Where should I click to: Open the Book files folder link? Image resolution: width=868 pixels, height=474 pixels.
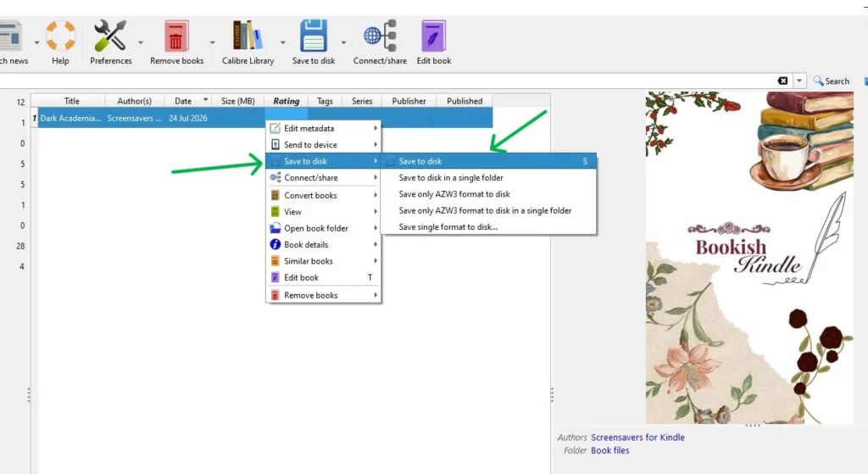tap(610, 451)
